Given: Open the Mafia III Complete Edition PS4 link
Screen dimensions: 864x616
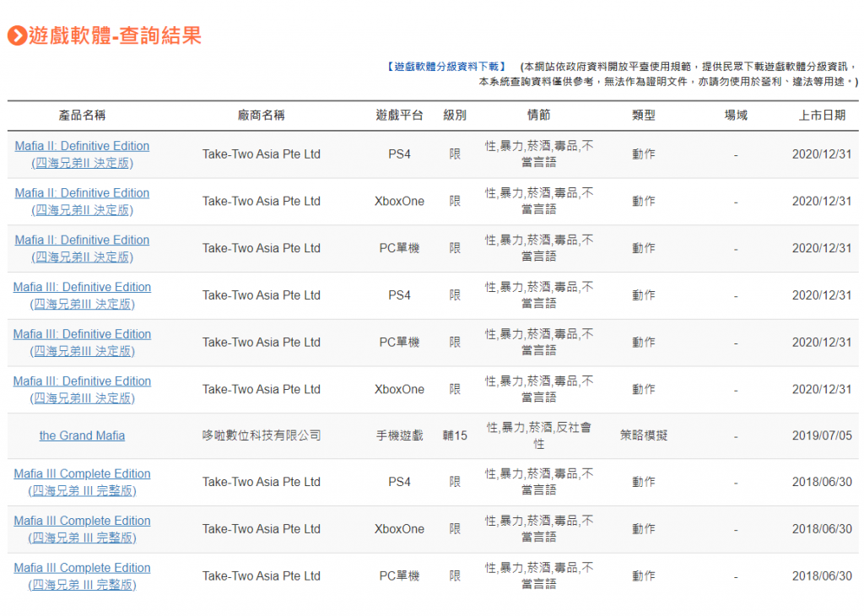Looking at the screenshot, I should click(82, 482).
